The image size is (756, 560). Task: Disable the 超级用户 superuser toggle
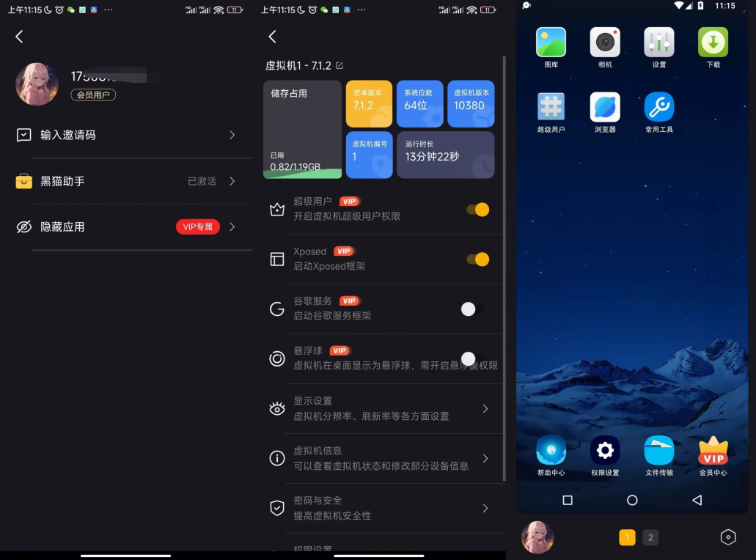point(477,210)
